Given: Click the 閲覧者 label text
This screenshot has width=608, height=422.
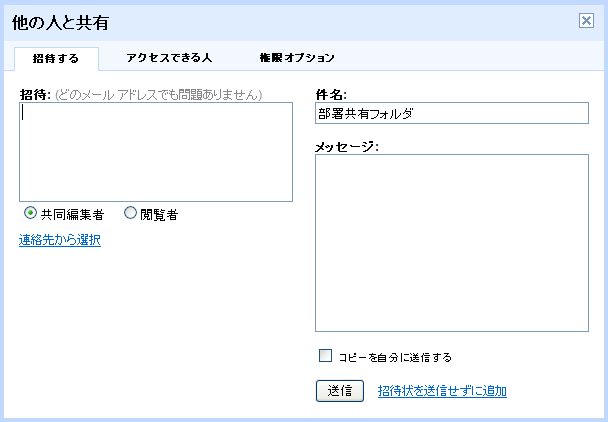Looking at the screenshot, I should coord(159,213).
